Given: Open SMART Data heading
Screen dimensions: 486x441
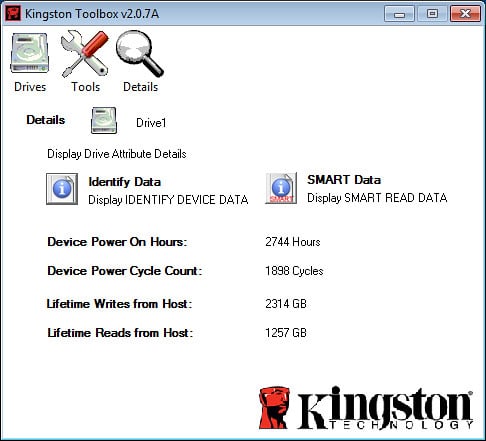Looking at the screenshot, I should [344, 180].
